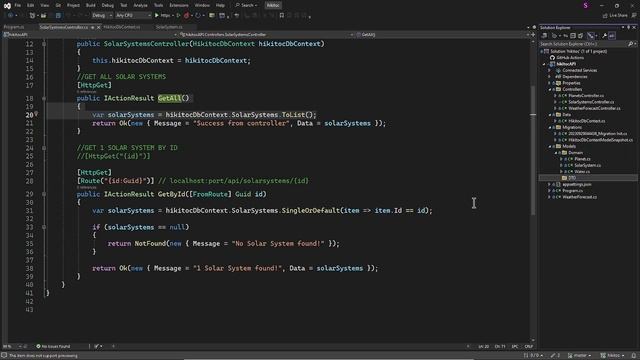Click the line ending CRLF status indicator

529,346
